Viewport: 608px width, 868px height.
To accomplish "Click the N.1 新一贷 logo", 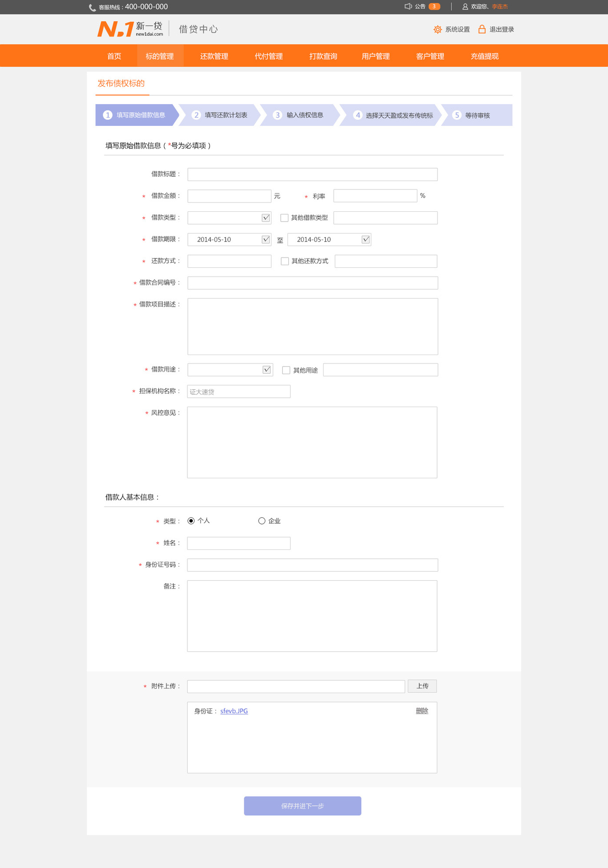I will click(x=130, y=29).
